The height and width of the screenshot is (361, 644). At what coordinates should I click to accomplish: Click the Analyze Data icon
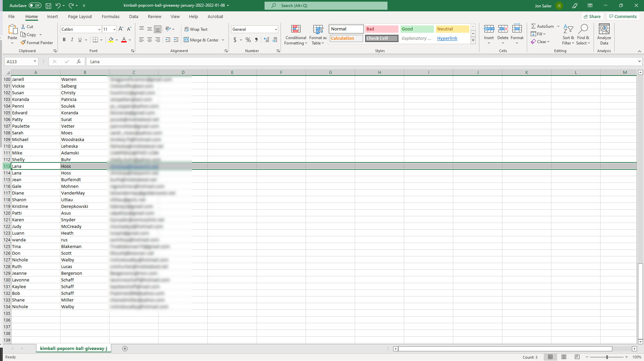(x=604, y=35)
